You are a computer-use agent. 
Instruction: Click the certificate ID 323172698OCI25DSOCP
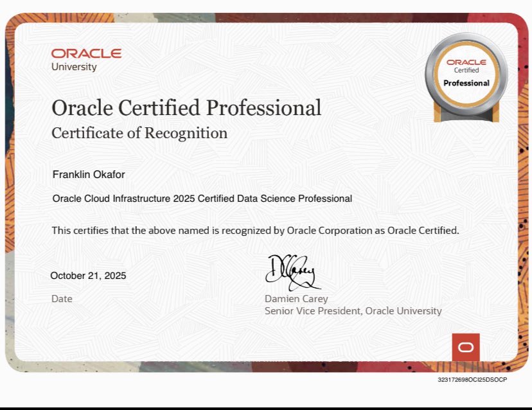click(472, 379)
